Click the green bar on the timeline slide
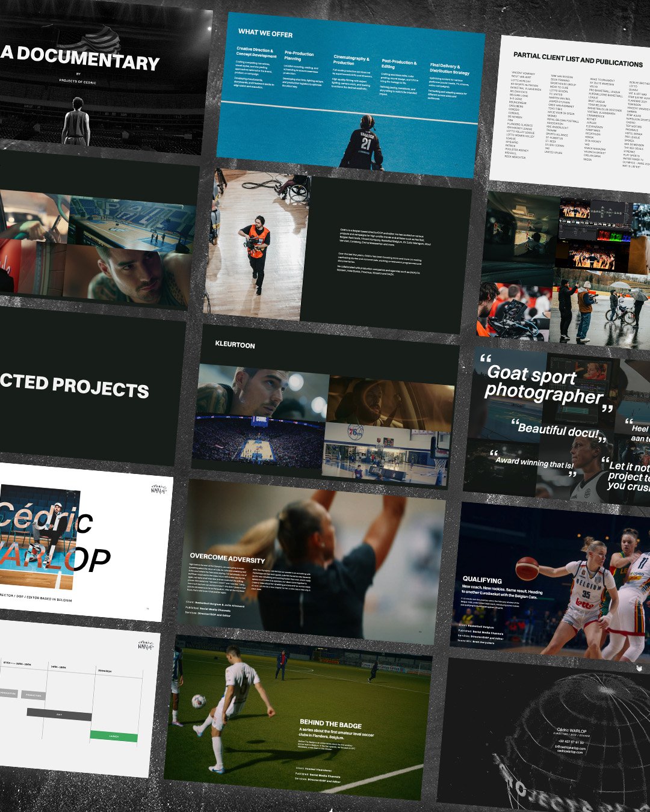The image size is (650, 812). (114, 736)
